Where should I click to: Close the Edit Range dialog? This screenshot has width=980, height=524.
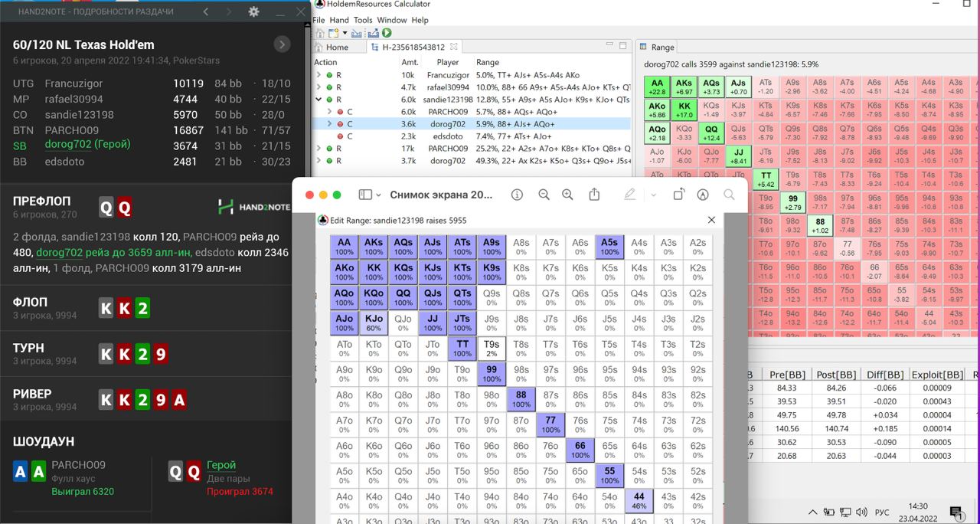(711, 220)
